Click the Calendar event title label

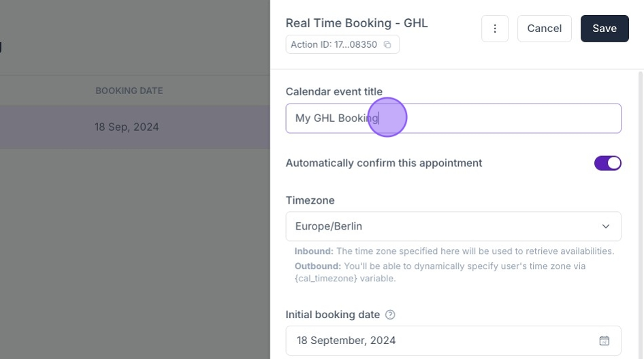pyautogui.click(x=334, y=91)
